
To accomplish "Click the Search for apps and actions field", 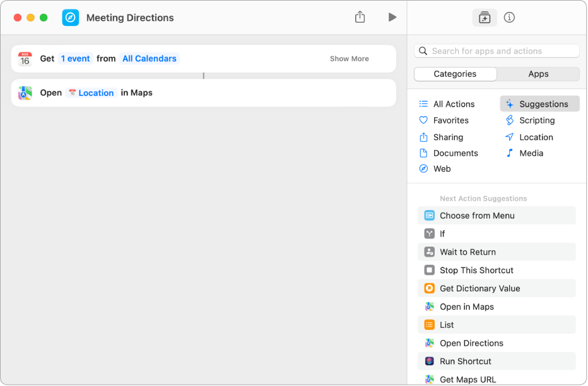I will click(x=497, y=51).
